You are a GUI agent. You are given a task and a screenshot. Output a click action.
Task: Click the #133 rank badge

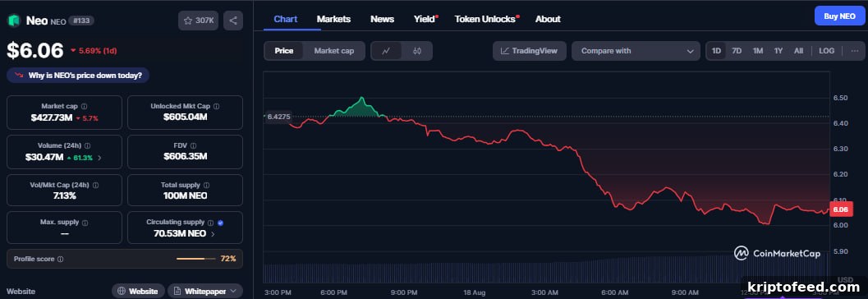pos(81,21)
